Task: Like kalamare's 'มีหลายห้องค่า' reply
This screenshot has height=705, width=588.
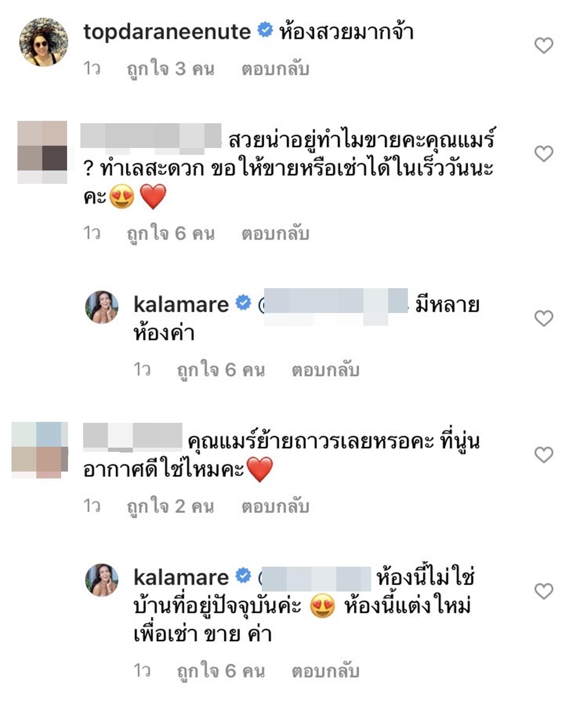Action: point(544,318)
